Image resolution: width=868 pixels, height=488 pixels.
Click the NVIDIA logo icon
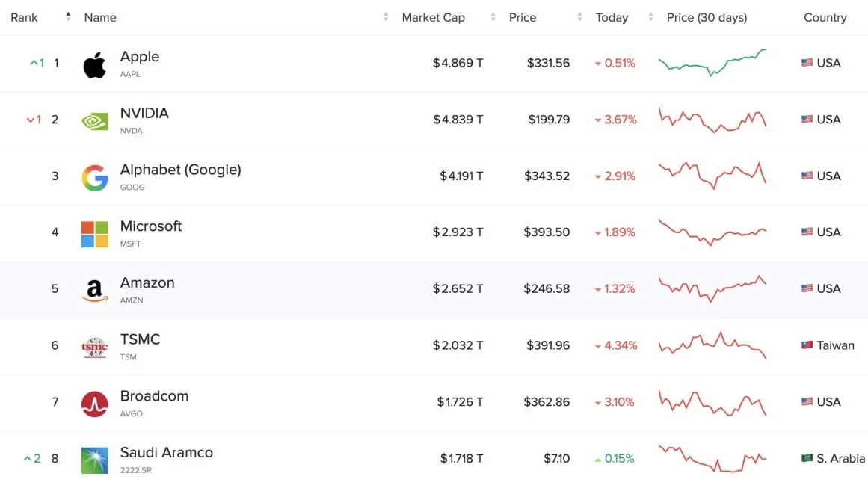[x=95, y=121]
